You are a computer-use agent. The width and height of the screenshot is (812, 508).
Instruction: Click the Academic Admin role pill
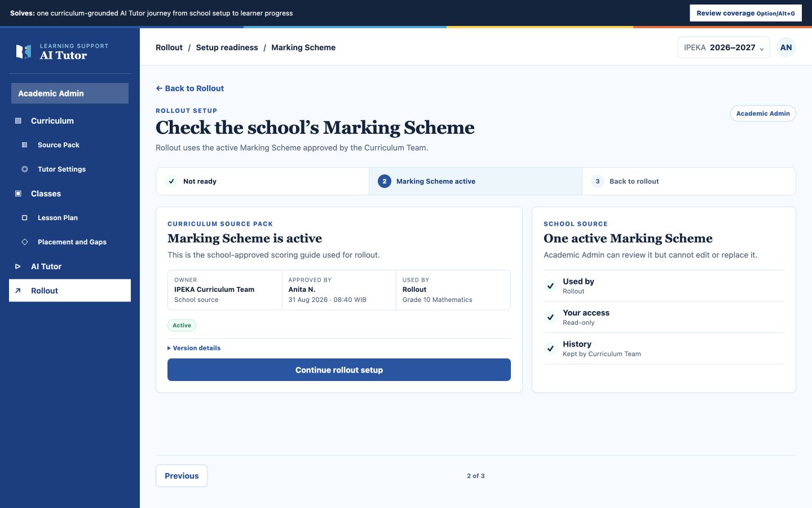(x=763, y=113)
